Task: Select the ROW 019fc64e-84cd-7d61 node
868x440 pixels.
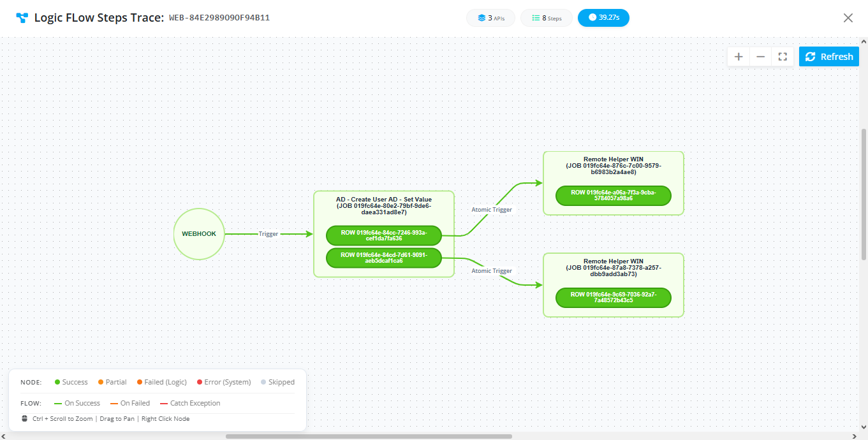Action: pos(384,258)
